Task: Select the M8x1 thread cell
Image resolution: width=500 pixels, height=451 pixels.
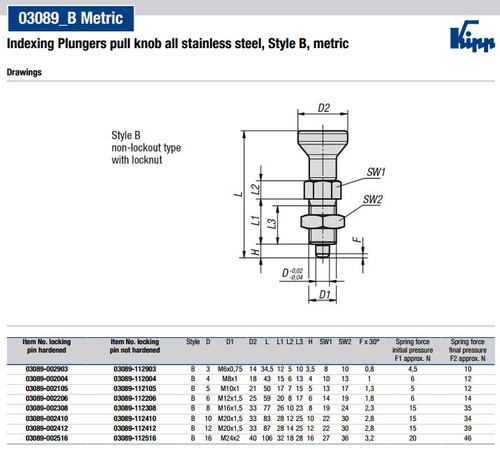Action: (230, 379)
